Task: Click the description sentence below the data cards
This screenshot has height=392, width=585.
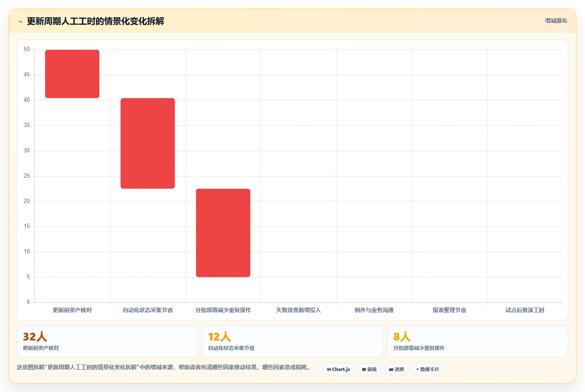Action: point(164,368)
